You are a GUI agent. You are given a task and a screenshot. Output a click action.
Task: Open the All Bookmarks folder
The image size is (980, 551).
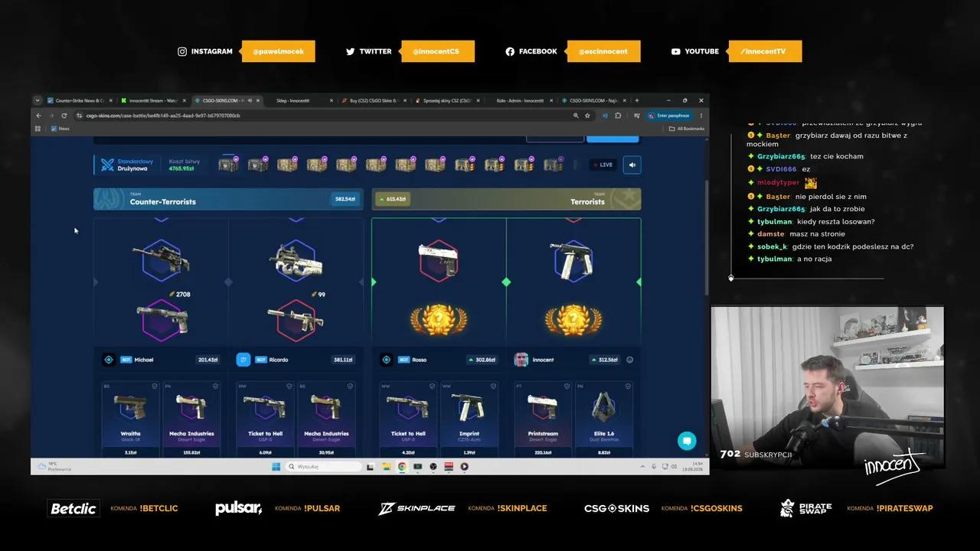[x=687, y=129]
